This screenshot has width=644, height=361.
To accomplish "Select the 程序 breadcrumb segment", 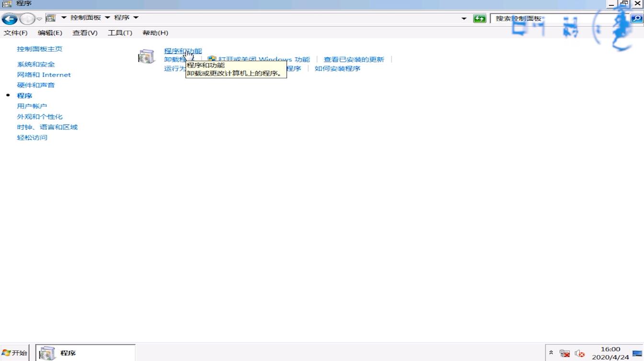I will 122,18.
